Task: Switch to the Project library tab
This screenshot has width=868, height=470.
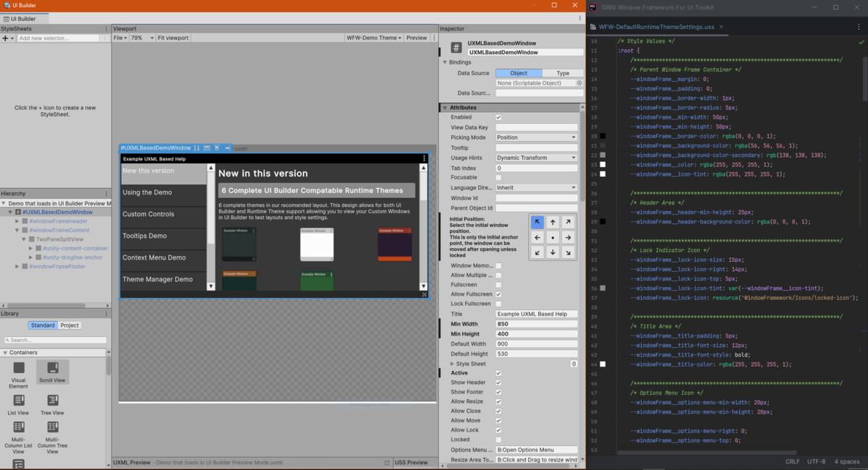Action: [x=69, y=325]
